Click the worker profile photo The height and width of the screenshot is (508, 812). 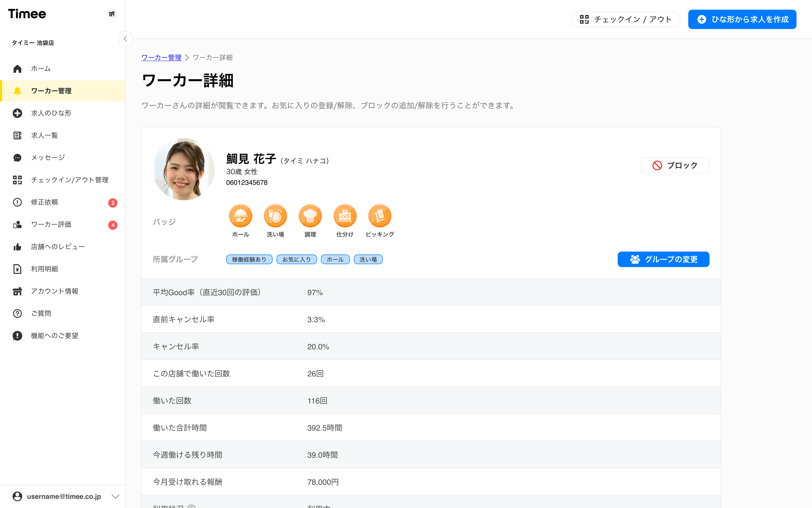184,169
